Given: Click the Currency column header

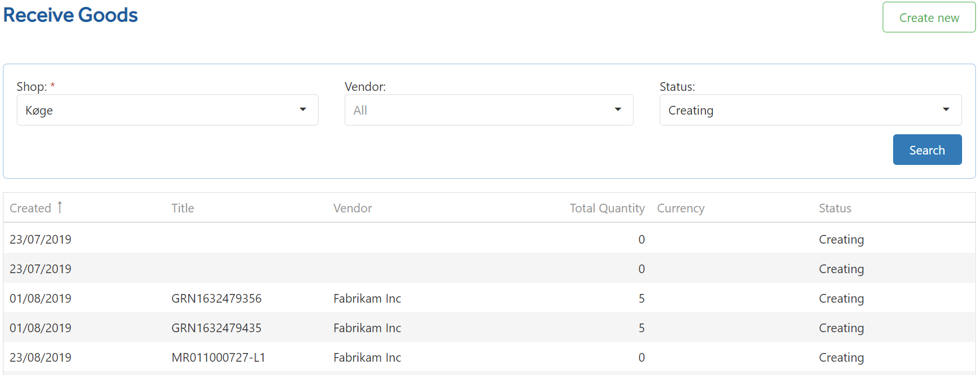Looking at the screenshot, I should (x=681, y=208).
